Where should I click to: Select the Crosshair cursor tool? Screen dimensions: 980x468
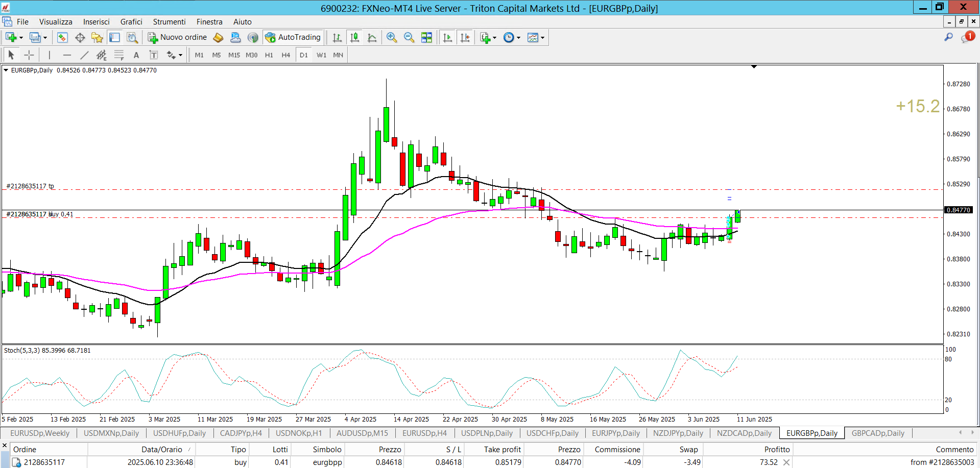[29, 55]
